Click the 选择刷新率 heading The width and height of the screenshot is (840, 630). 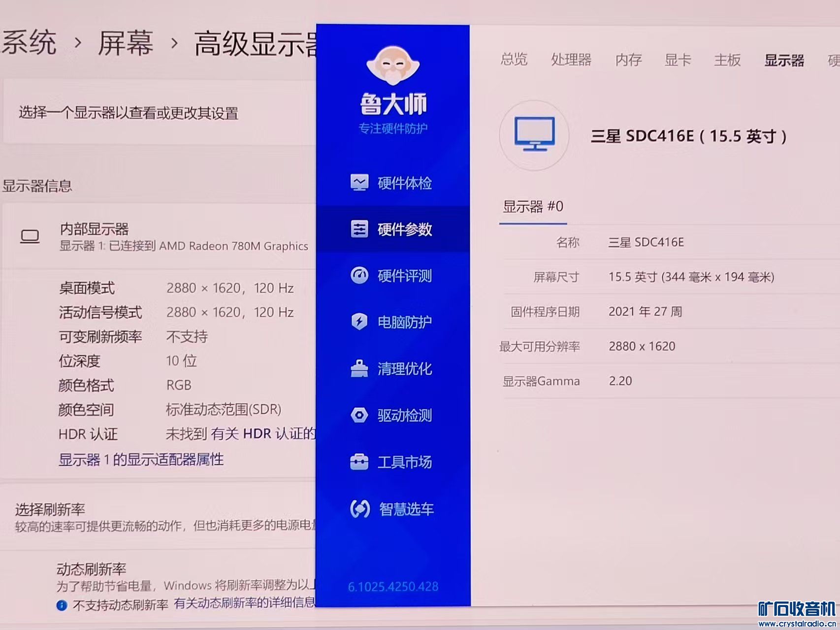[x=50, y=509]
